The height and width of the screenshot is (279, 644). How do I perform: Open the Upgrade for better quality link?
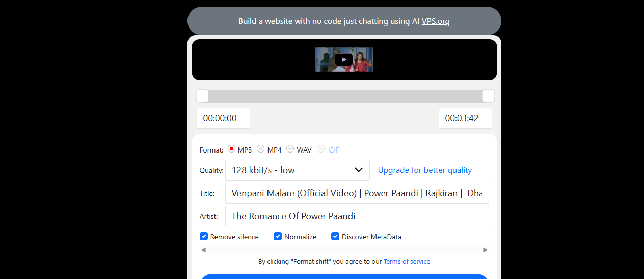click(x=424, y=170)
